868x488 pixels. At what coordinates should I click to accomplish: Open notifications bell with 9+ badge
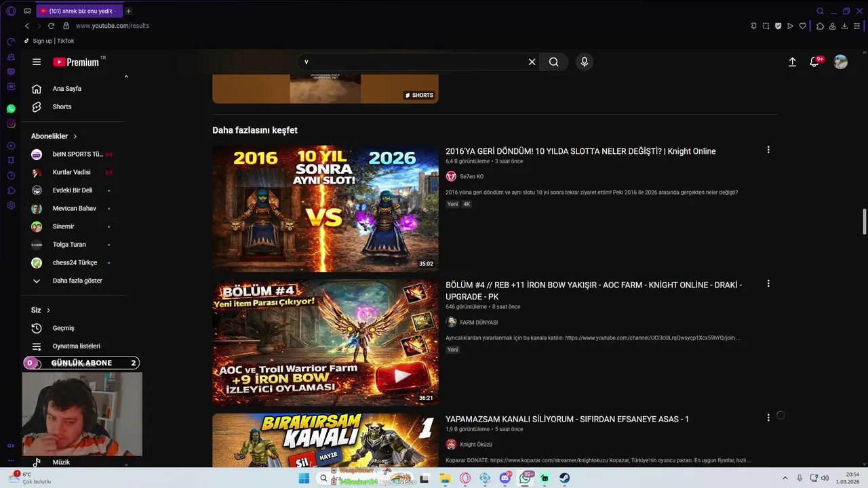(815, 62)
